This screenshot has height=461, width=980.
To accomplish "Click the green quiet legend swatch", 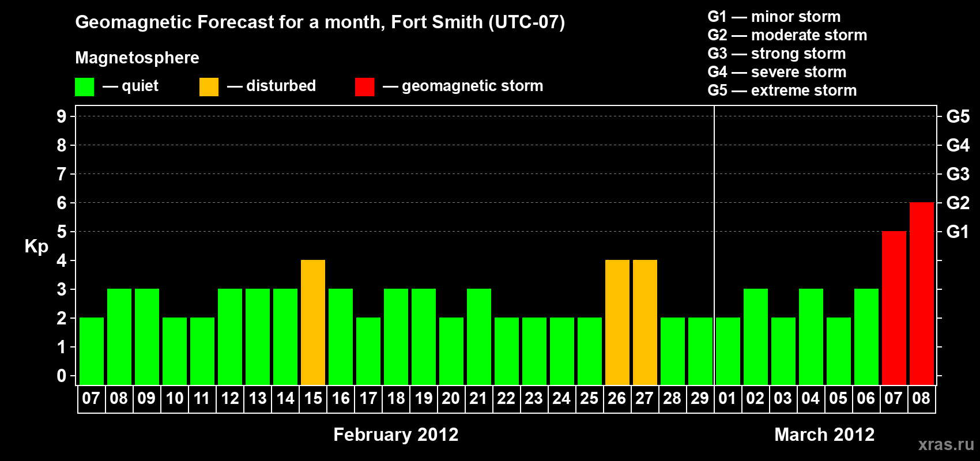I will (84, 87).
